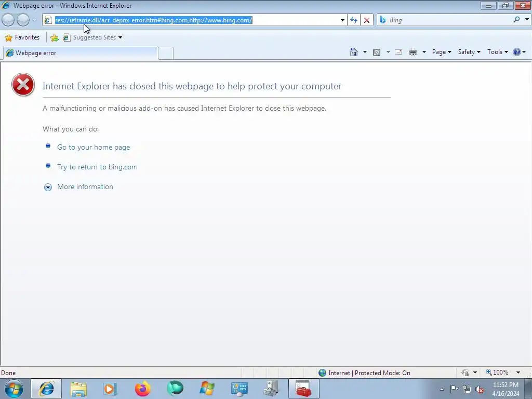Image resolution: width=532 pixels, height=399 pixels.
Task: Click the green globe taskbar icon
Action: coord(175,389)
